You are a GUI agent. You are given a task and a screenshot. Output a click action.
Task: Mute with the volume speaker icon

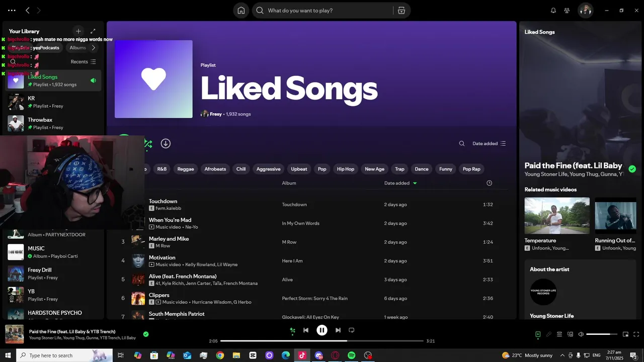pos(581,334)
